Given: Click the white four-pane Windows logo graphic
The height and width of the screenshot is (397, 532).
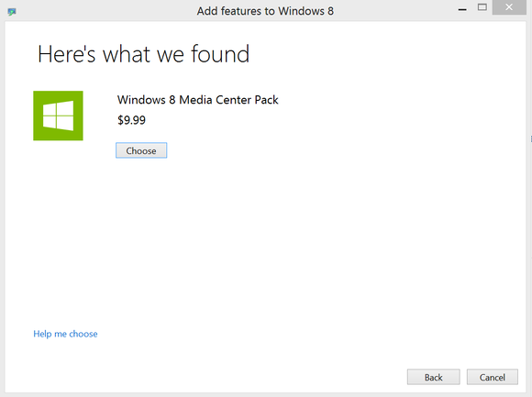Looking at the screenshot, I should [x=58, y=116].
